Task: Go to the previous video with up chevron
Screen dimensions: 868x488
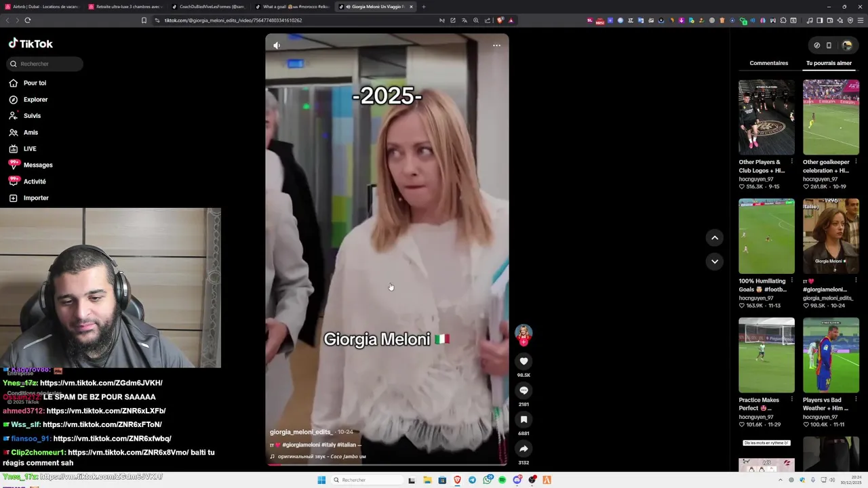Action: click(x=715, y=237)
